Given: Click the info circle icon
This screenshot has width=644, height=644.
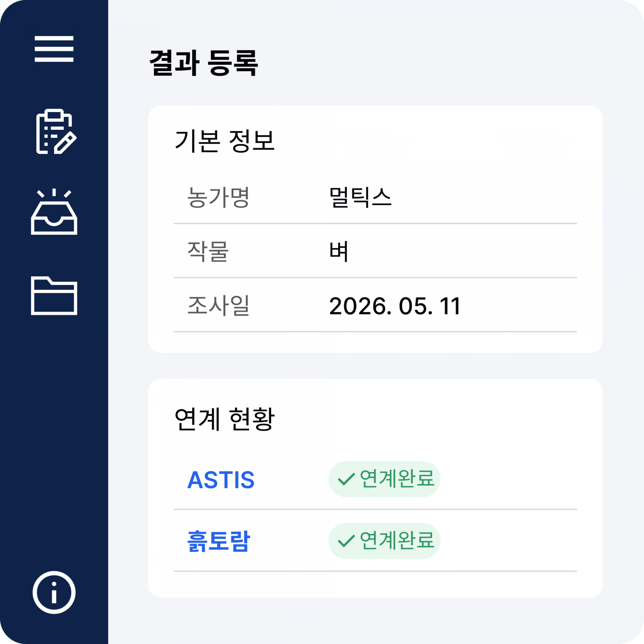Looking at the screenshot, I should pos(54,593).
